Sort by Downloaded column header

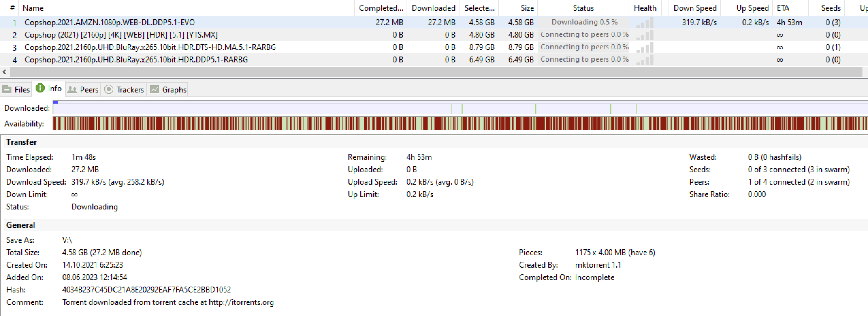point(433,8)
